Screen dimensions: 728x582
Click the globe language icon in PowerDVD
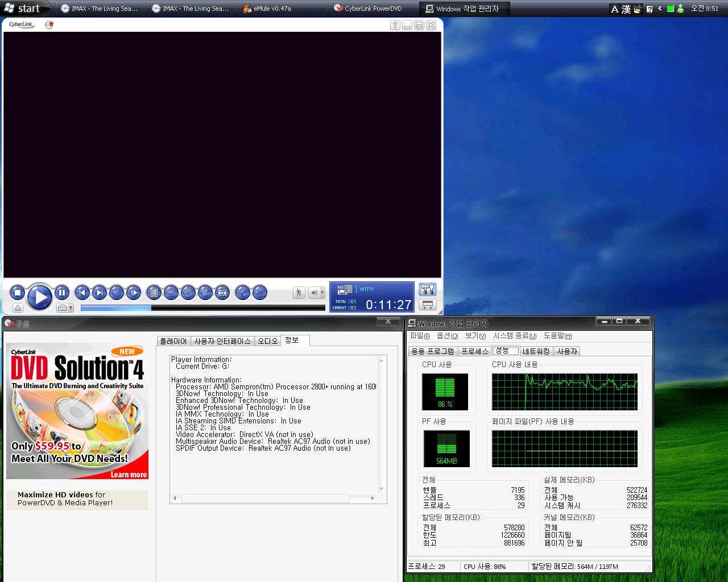pos(188,293)
